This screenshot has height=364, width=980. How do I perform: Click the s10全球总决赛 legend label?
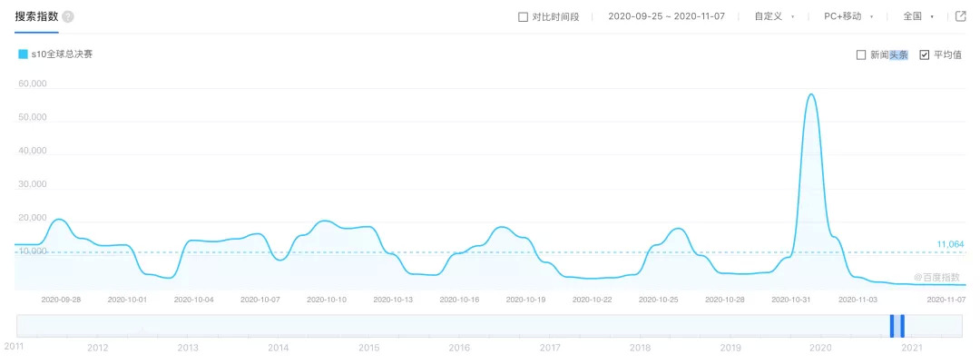61,54
